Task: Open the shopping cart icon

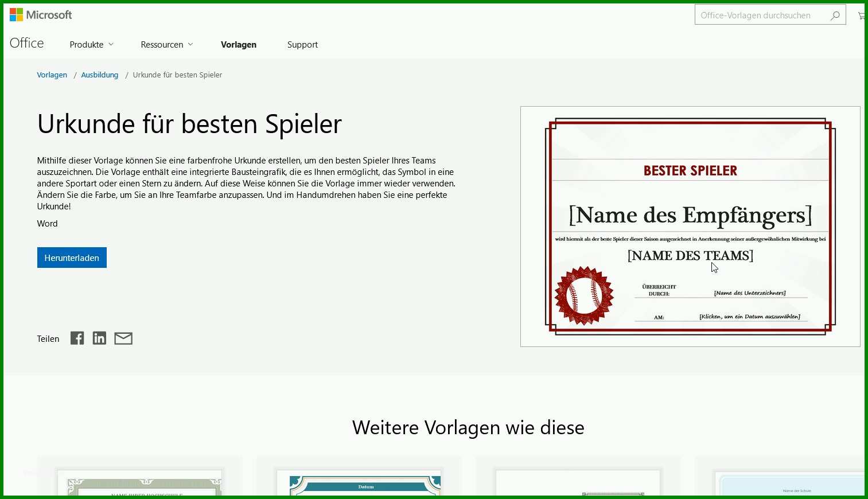Action: (861, 15)
